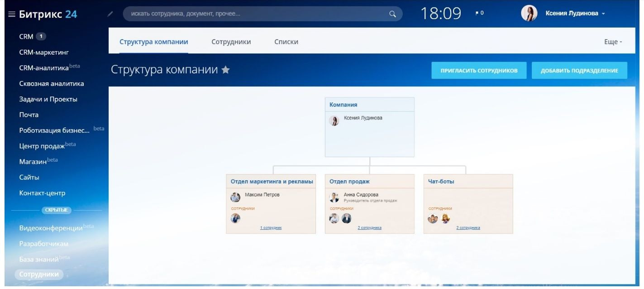Toggle the hamburger menu next to Битрикс 24
The image size is (644, 289).
click(12, 14)
